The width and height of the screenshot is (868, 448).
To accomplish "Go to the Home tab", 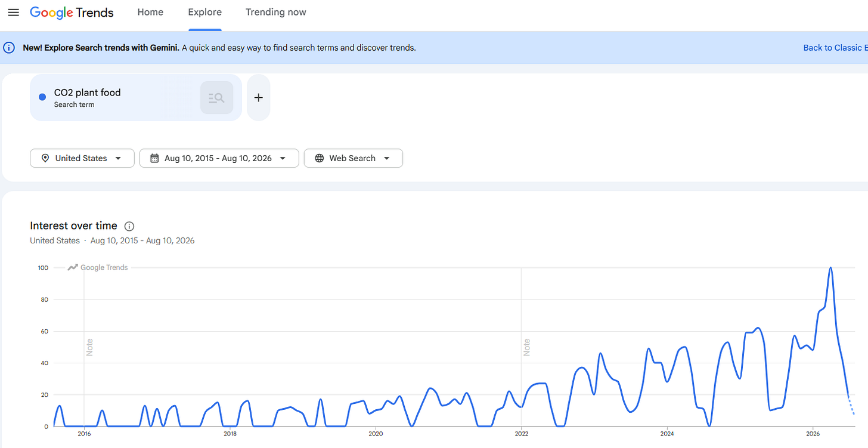I will 150,13.
